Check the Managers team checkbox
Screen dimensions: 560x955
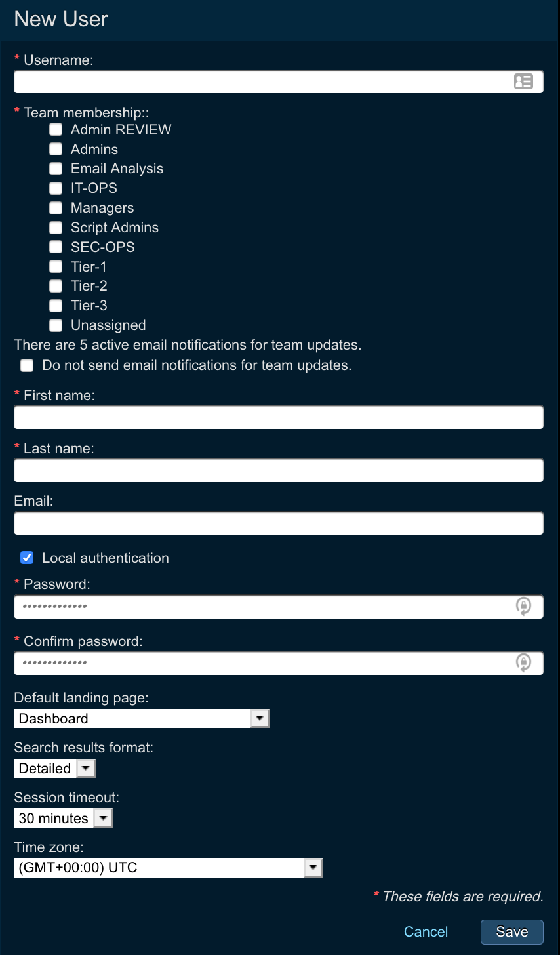pos(56,208)
